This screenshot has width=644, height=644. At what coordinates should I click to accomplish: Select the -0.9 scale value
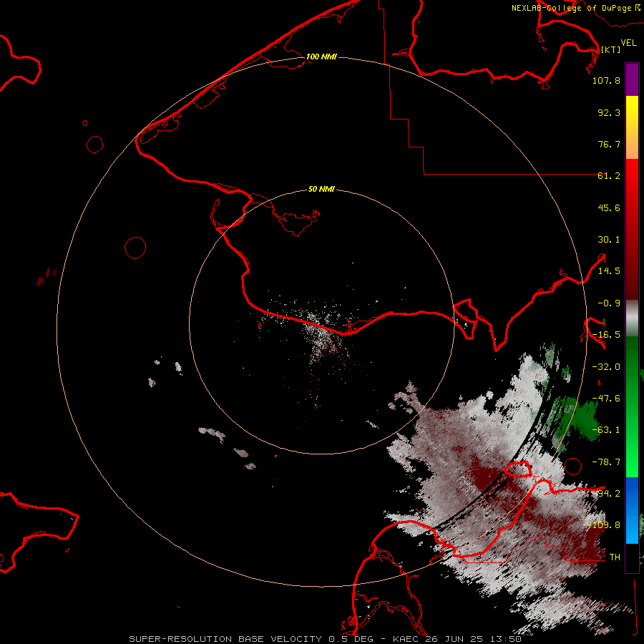point(609,303)
